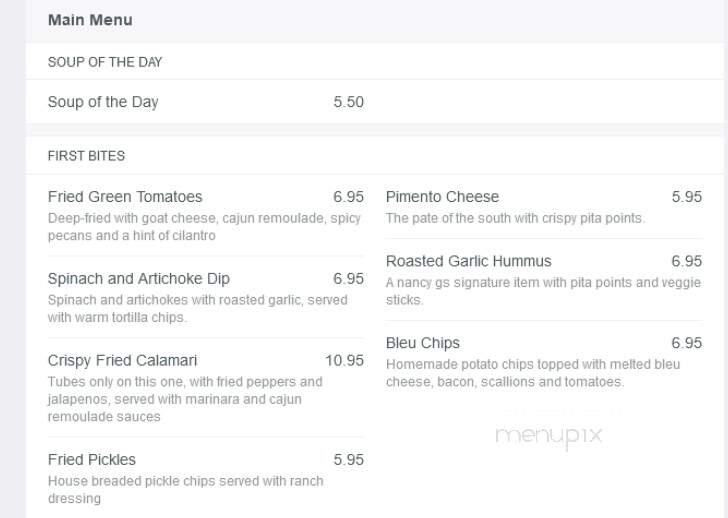Image resolution: width=728 pixels, height=518 pixels.
Task: Open the Roasted Garlic Hummus item
Action: (468, 261)
